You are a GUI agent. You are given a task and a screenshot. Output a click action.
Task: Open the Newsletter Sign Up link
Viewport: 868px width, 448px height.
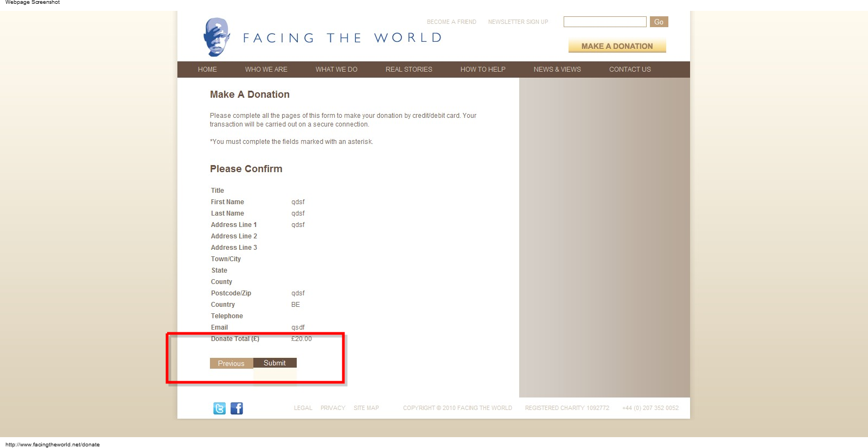tap(518, 22)
